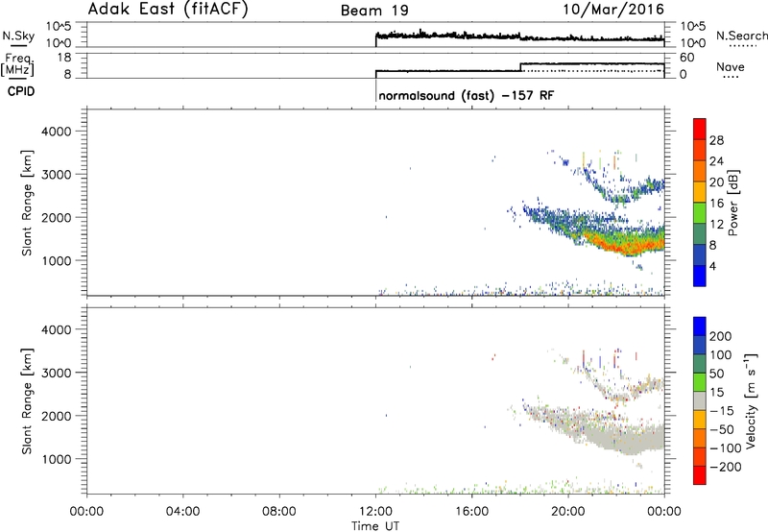This screenshot has height=532, width=768.
Task: Click the blue bottom of Power color bar
Action: pos(700,277)
